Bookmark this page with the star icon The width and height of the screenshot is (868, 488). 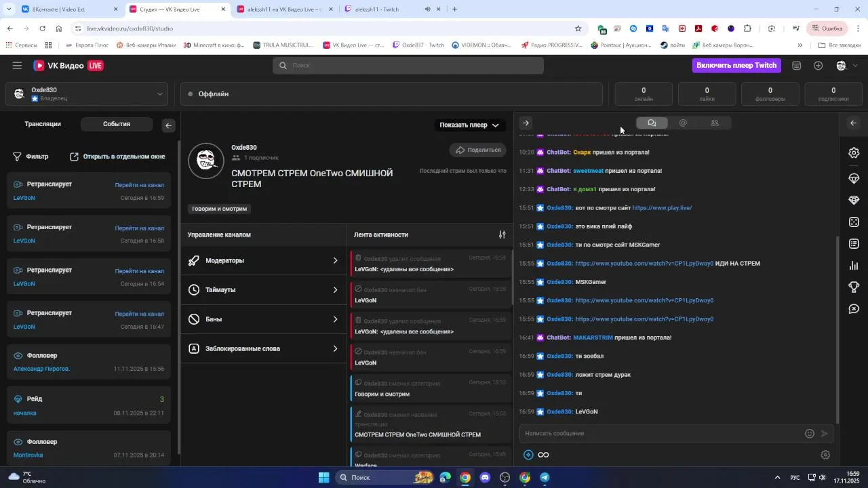[x=578, y=28]
